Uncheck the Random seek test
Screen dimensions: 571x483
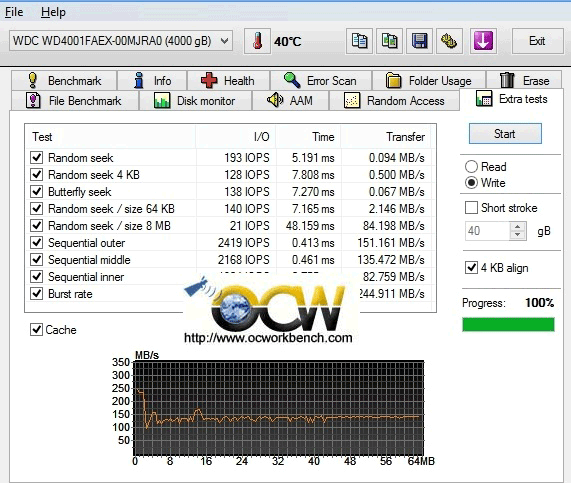tap(36, 158)
